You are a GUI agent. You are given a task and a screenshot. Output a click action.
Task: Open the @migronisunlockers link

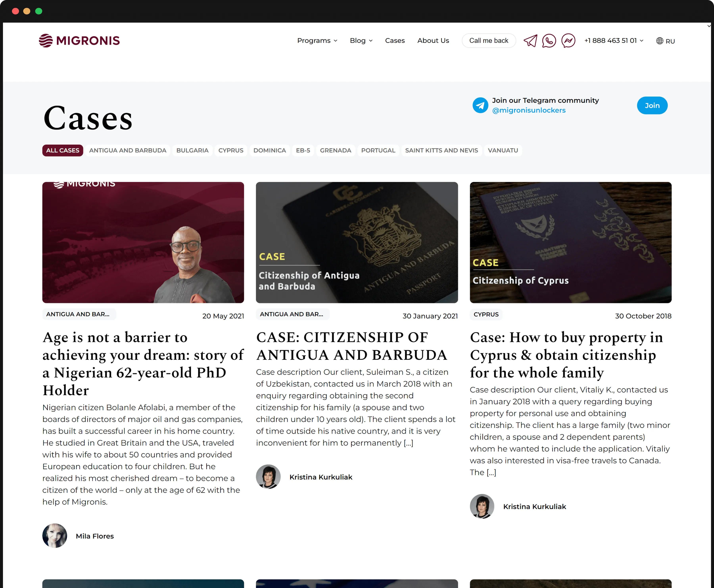click(529, 110)
